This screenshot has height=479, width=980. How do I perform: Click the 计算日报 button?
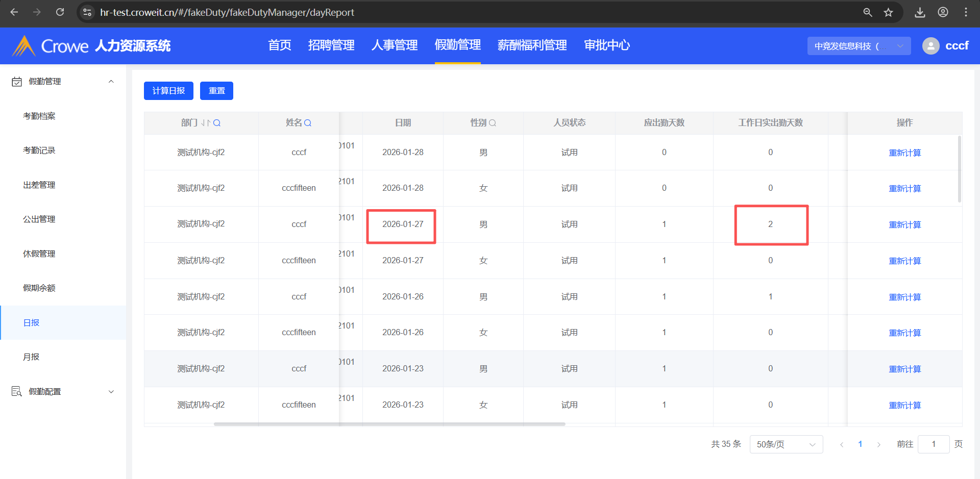click(x=168, y=91)
